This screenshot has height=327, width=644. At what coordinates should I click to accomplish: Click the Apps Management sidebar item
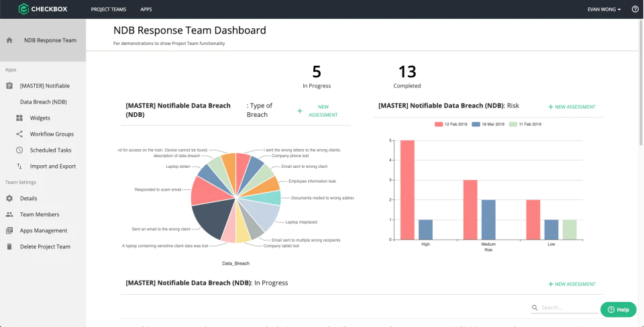tap(43, 231)
